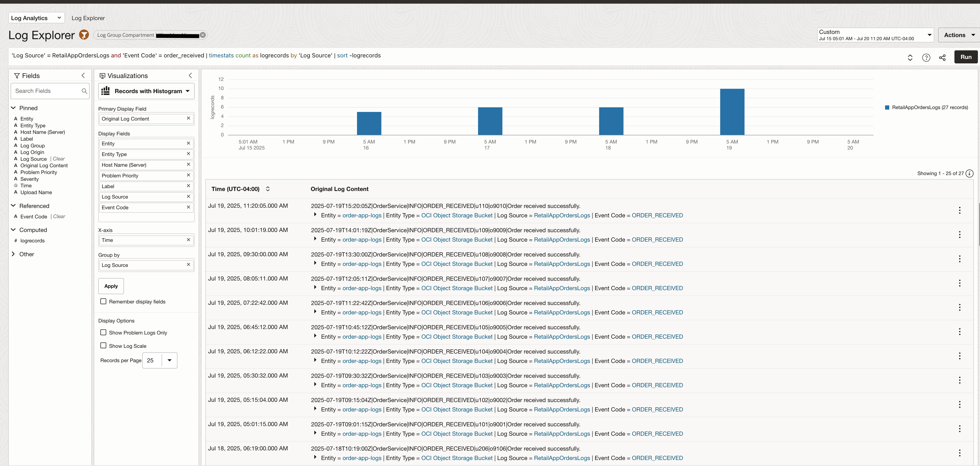Open the Log Analytics navigation dropdown
Image resolution: width=980 pixels, height=466 pixels.
point(36,18)
